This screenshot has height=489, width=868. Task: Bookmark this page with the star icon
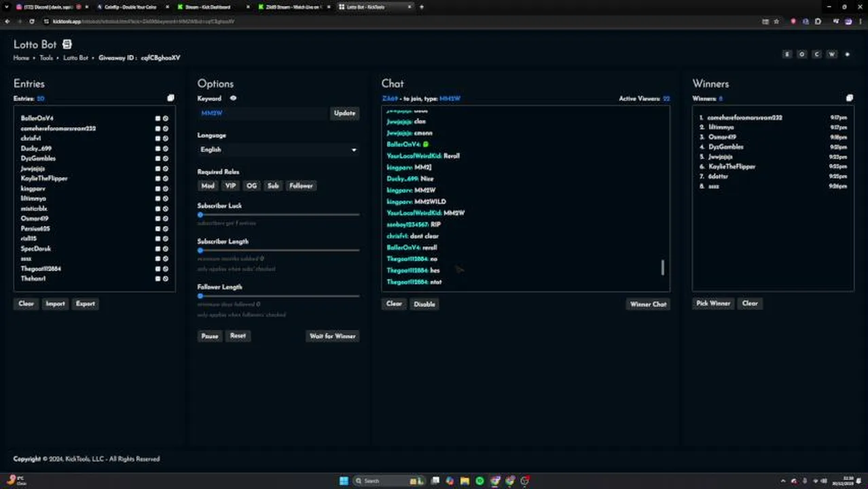point(776,21)
